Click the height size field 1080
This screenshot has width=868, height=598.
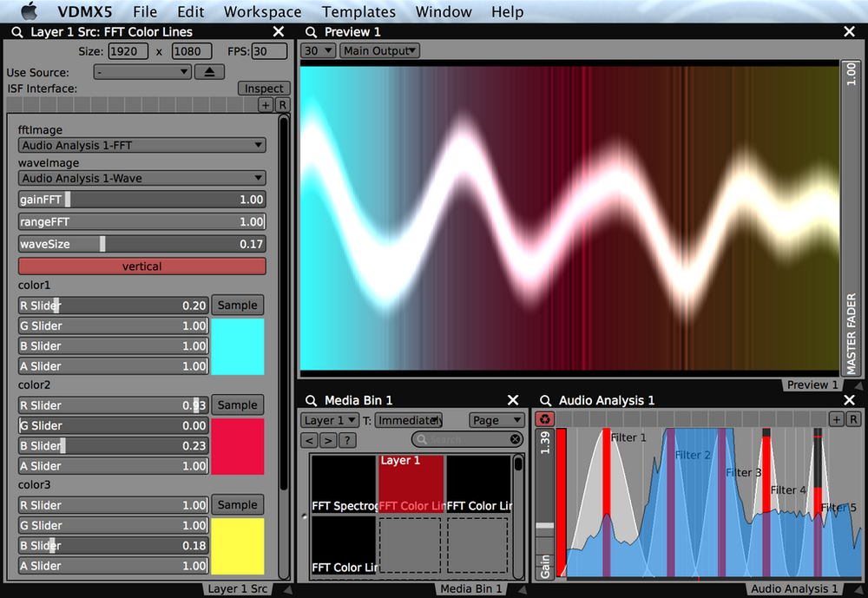point(192,51)
